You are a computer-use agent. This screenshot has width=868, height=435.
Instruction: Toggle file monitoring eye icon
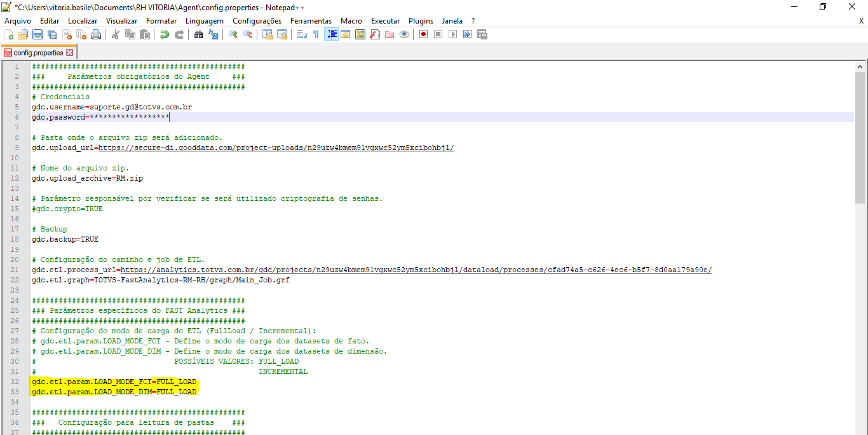point(404,34)
